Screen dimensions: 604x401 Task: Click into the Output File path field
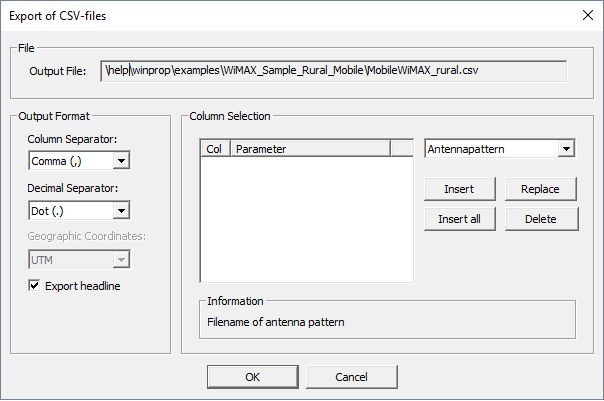333,71
